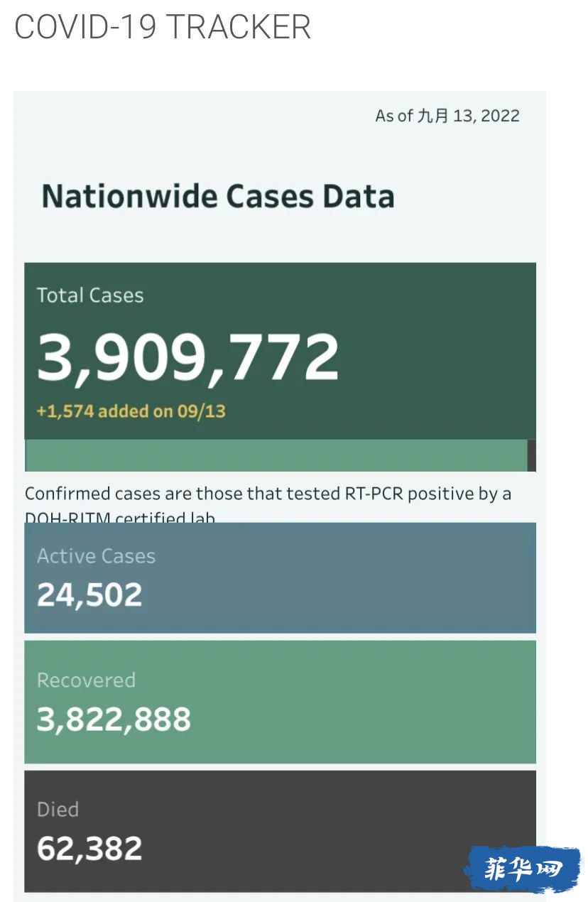The height and width of the screenshot is (902, 588).
Task: Click the As of 13, 2022 date
Action: click(447, 116)
